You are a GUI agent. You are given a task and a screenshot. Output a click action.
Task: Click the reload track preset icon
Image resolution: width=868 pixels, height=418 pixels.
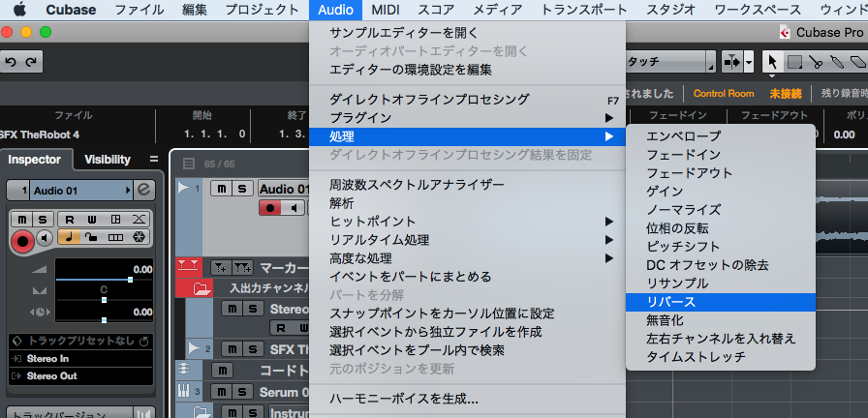(x=144, y=342)
